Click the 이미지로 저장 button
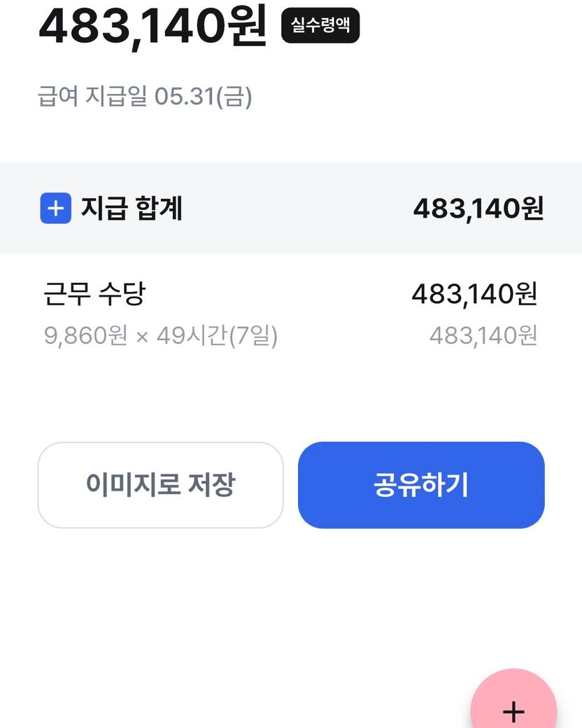Screen dimensions: 582x728 [160, 485]
